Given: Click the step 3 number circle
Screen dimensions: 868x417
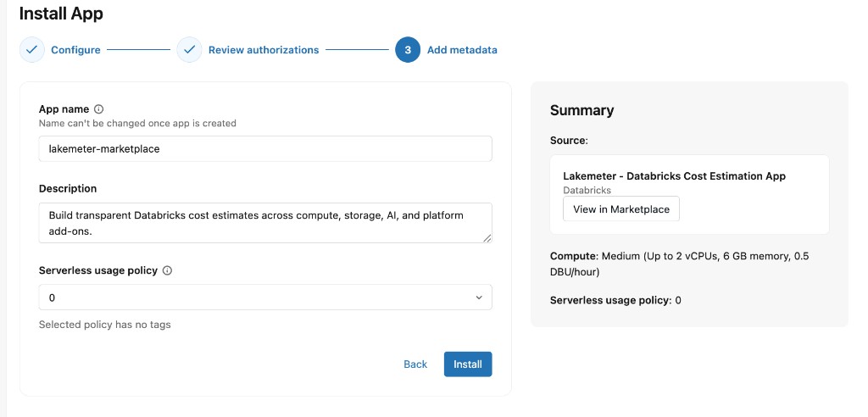Looking at the screenshot, I should (x=408, y=50).
